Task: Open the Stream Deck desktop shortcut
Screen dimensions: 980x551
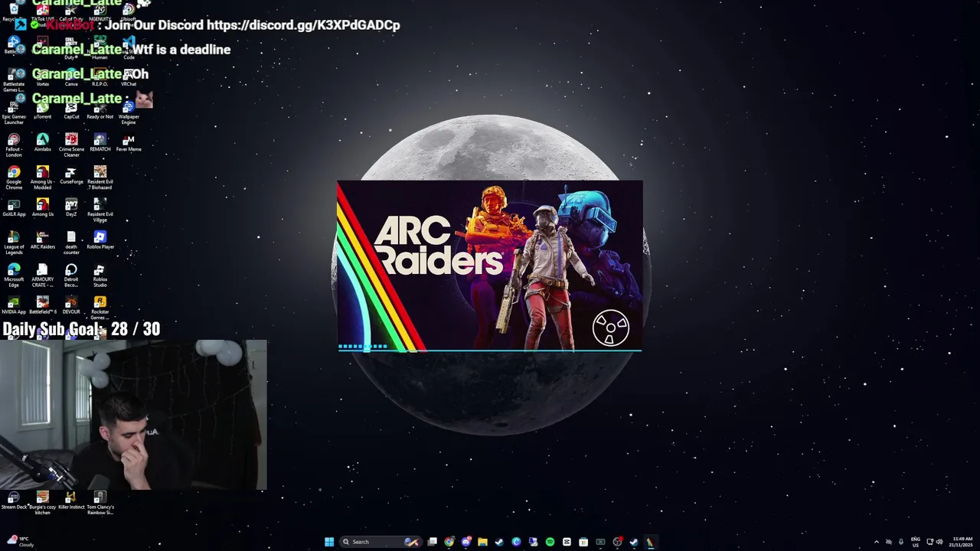Action: pyautogui.click(x=14, y=500)
